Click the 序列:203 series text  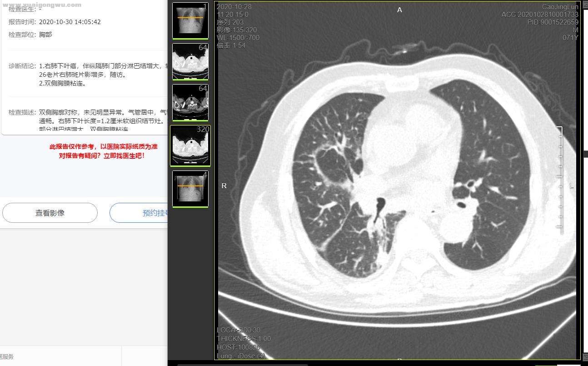pyautogui.click(x=230, y=22)
